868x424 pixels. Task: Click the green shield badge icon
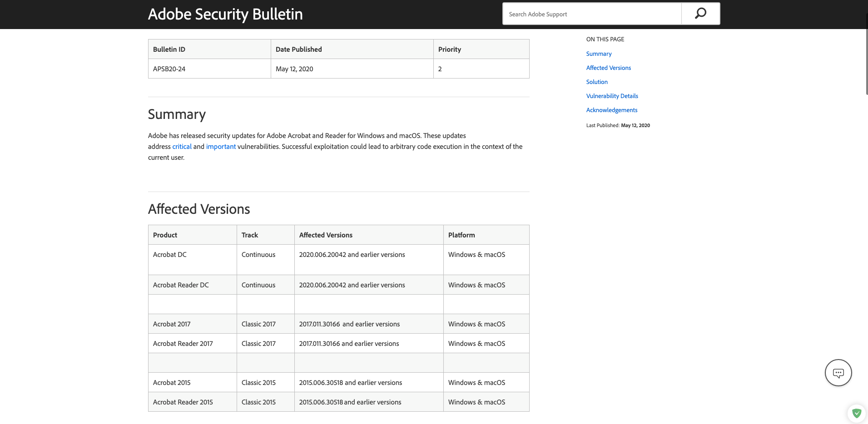coord(857,413)
